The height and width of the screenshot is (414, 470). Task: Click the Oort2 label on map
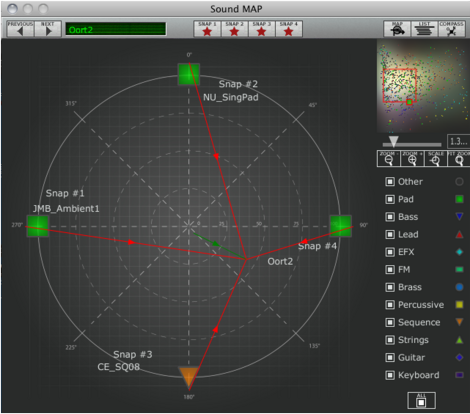point(280,262)
